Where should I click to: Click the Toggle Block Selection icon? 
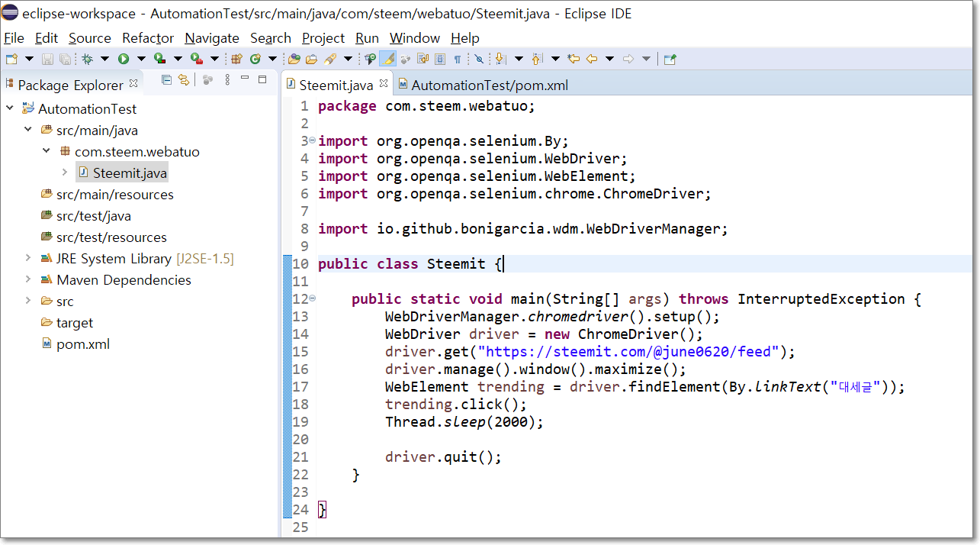[x=440, y=59]
